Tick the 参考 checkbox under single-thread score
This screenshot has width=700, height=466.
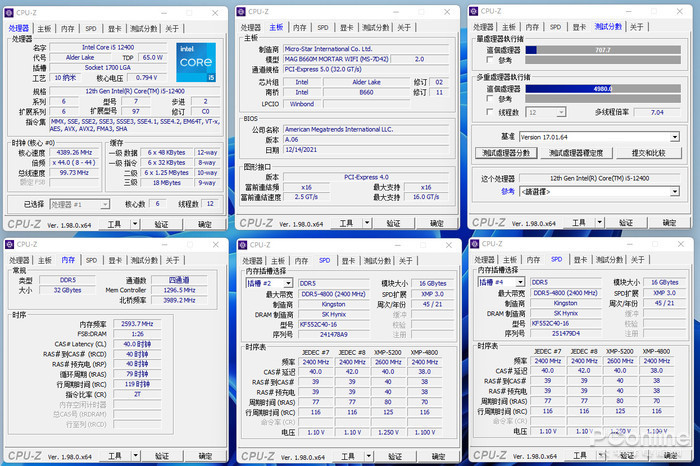pyautogui.click(x=489, y=59)
